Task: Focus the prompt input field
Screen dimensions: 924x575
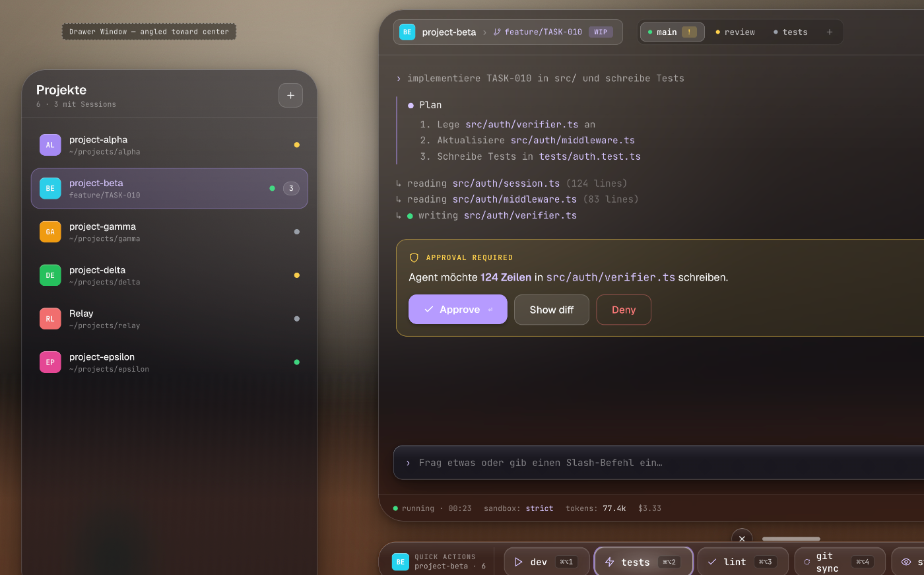Action: pos(660,463)
